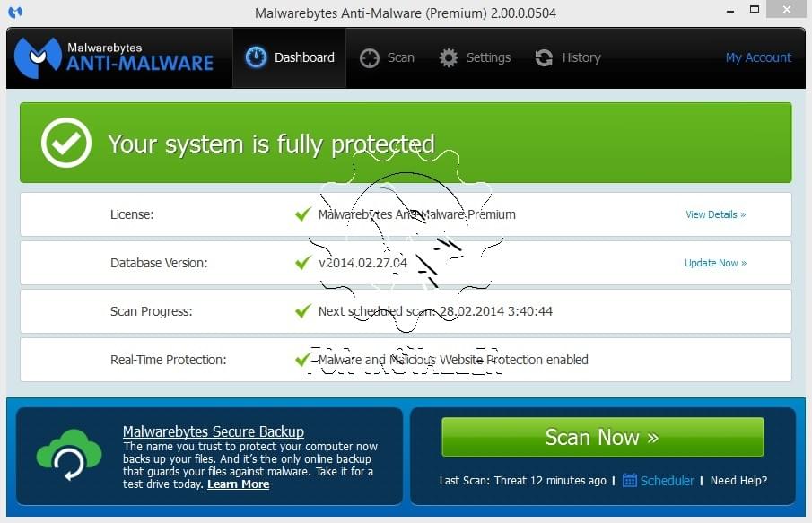Click the large protected status checkmark
Image resolution: width=812 pixels, height=523 pixels.
click(x=66, y=143)
